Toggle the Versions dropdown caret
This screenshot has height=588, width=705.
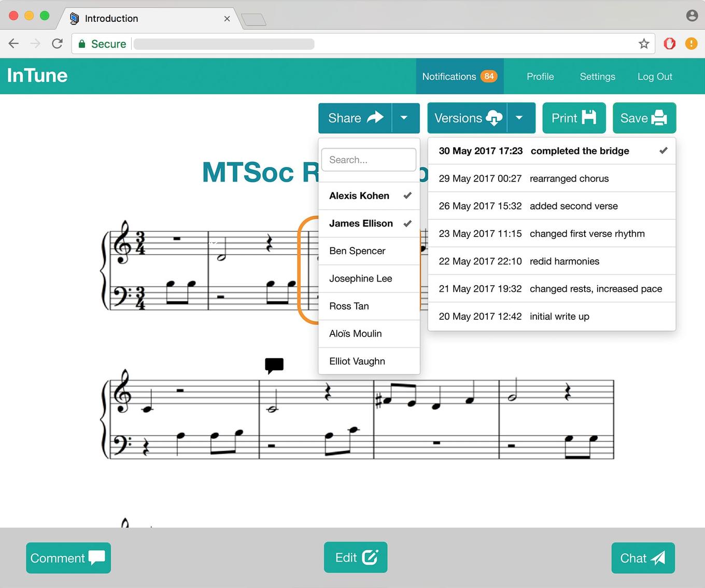point(519,118)
